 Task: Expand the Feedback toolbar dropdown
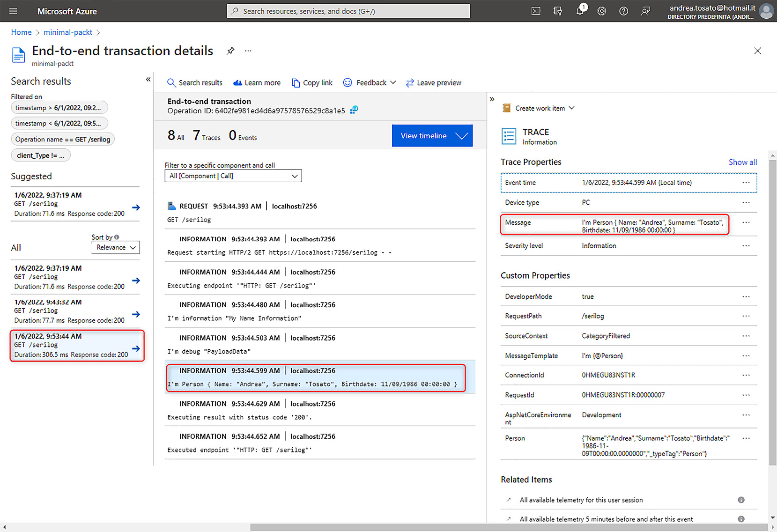coord(370,82)
